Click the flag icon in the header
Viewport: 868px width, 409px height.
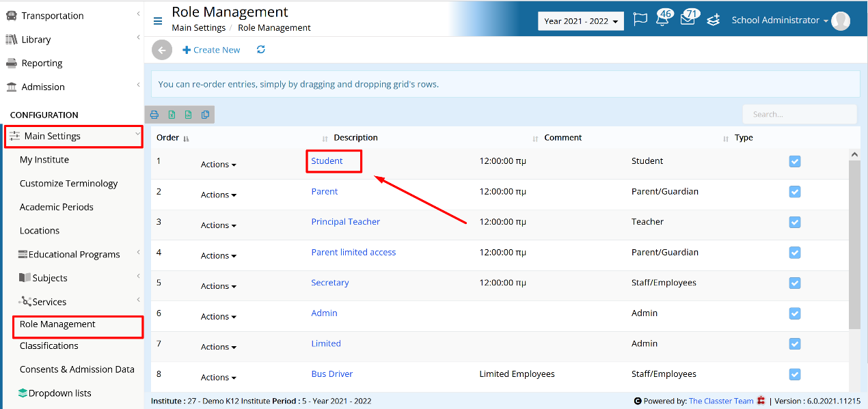pos(640,20)
